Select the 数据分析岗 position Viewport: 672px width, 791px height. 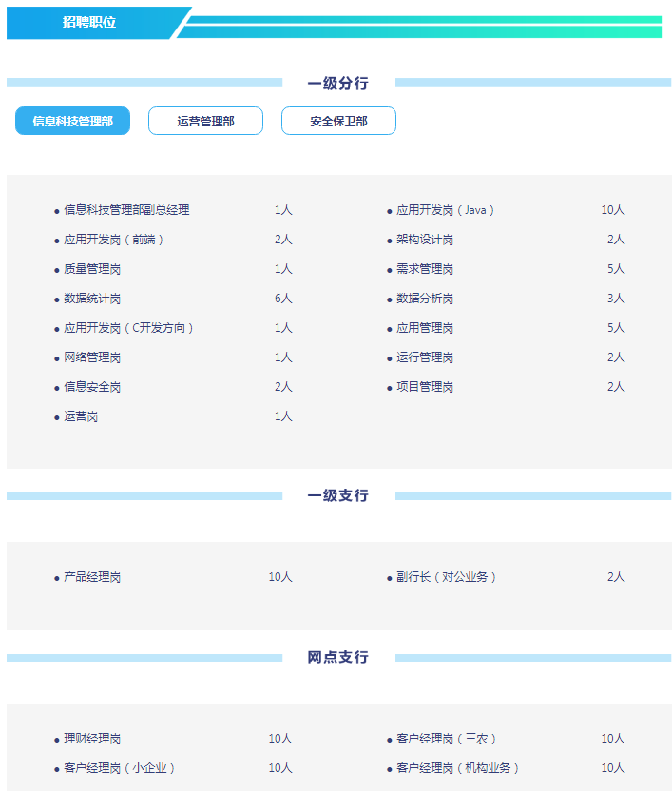point(425,299)
